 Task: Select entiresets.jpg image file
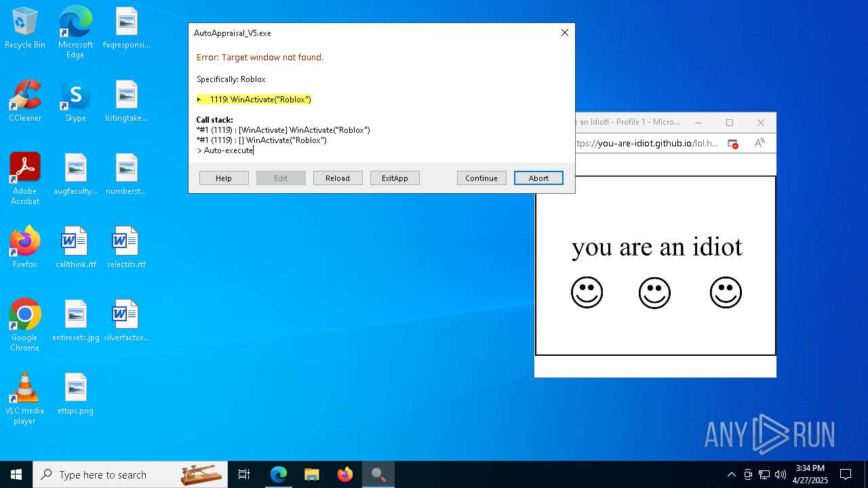coord(75,321)
